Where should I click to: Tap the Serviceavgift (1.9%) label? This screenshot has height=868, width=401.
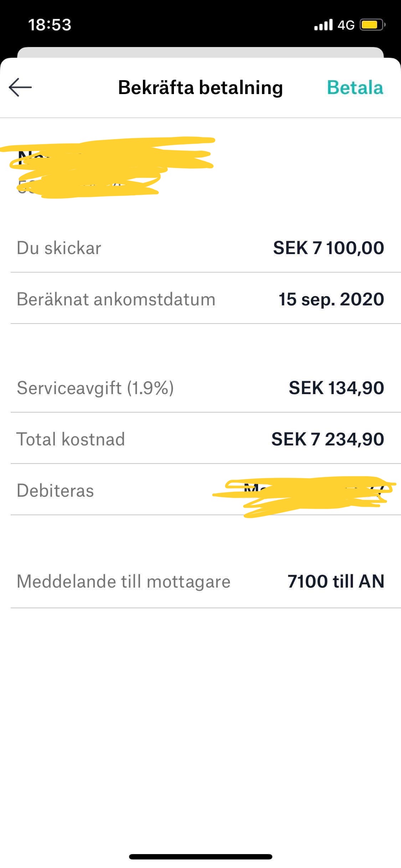[95, 388]
